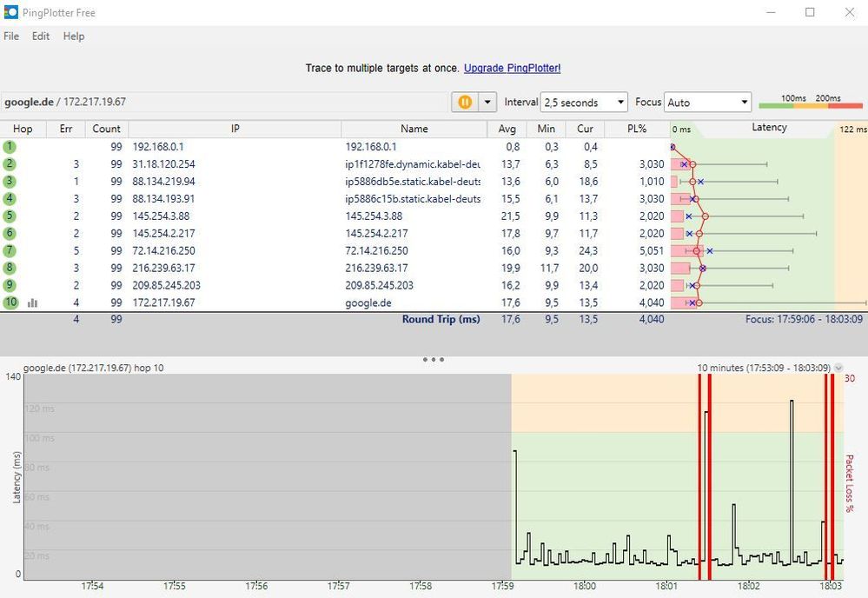Viewport: 868px width, 598px height.
Task: Select hop 5 green circle icon
Action: (10, 216)
